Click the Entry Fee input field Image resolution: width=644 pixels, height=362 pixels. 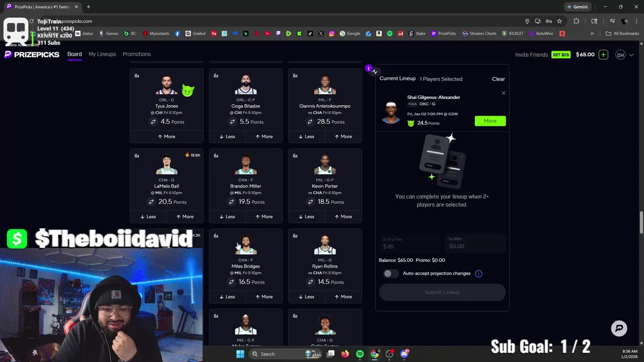click(410, 243)
